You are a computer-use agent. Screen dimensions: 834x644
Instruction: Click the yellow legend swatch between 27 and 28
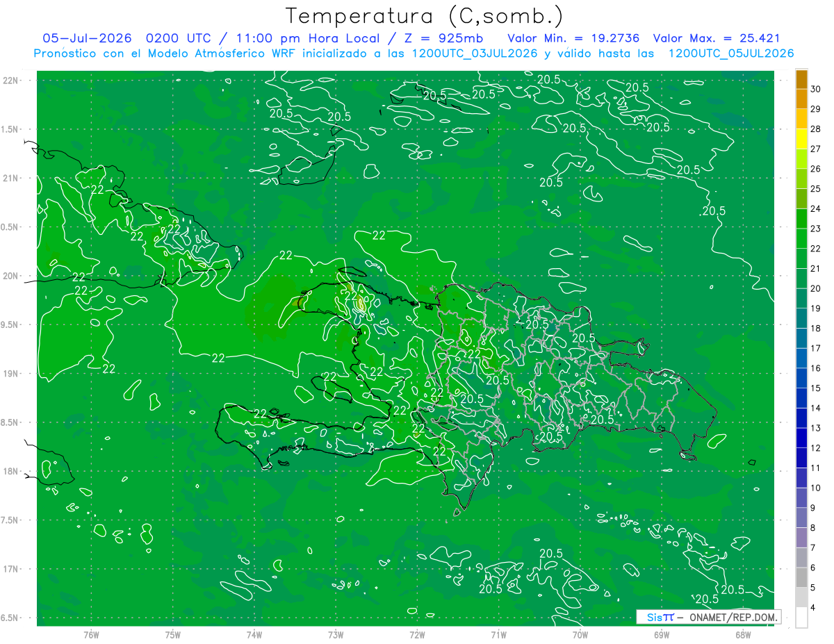[x=801, y=139]
